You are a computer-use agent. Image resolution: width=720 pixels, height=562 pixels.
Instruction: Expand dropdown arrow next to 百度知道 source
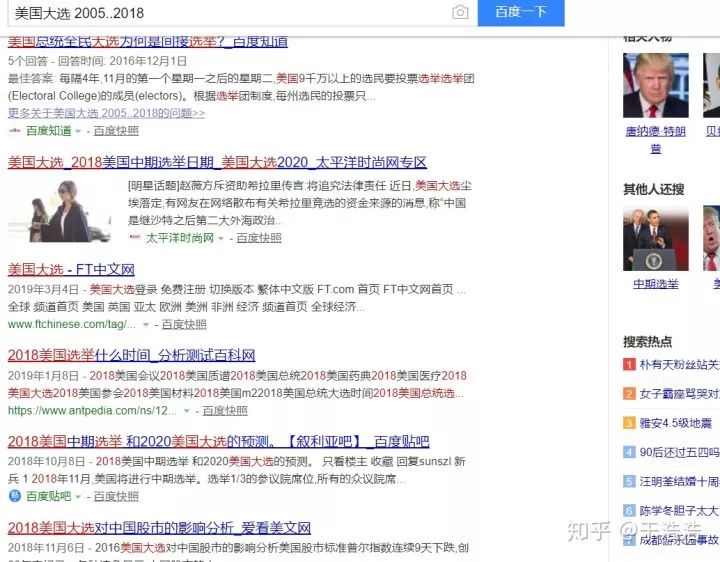78,131
